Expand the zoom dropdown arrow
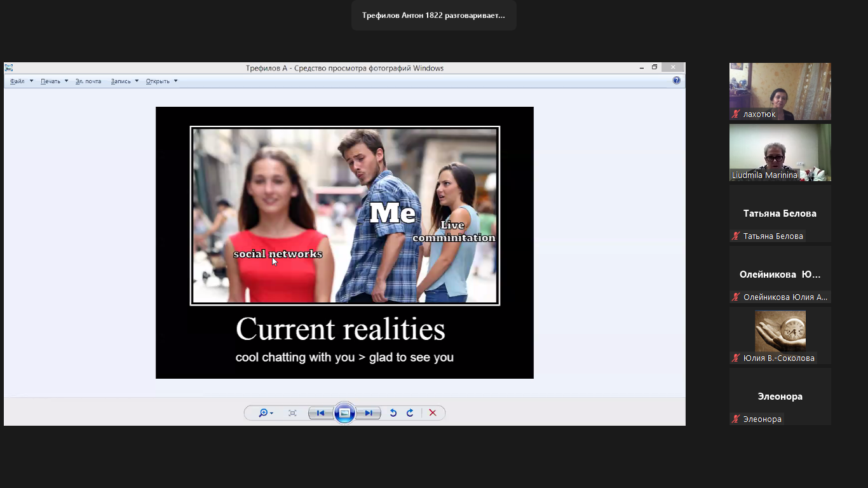 [x=272, y=414]
